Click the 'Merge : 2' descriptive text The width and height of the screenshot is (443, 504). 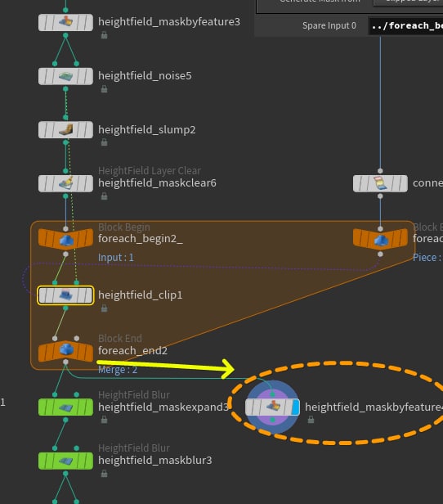[118, 370]
